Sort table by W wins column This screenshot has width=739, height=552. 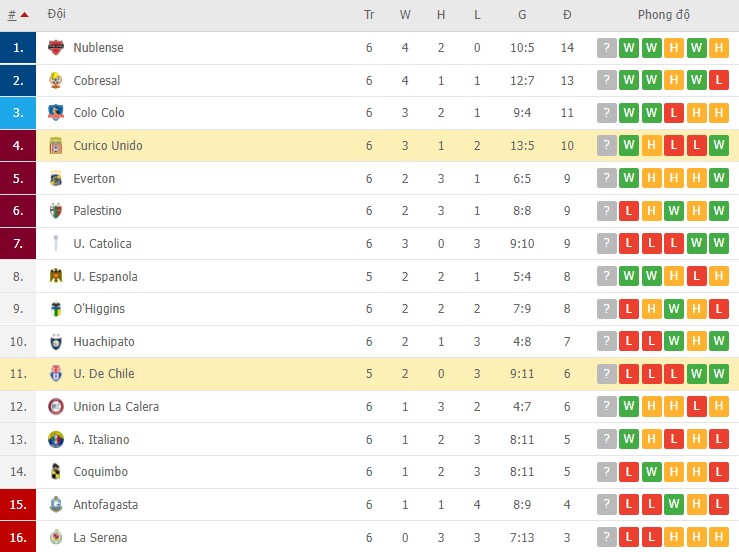(405, 15)
